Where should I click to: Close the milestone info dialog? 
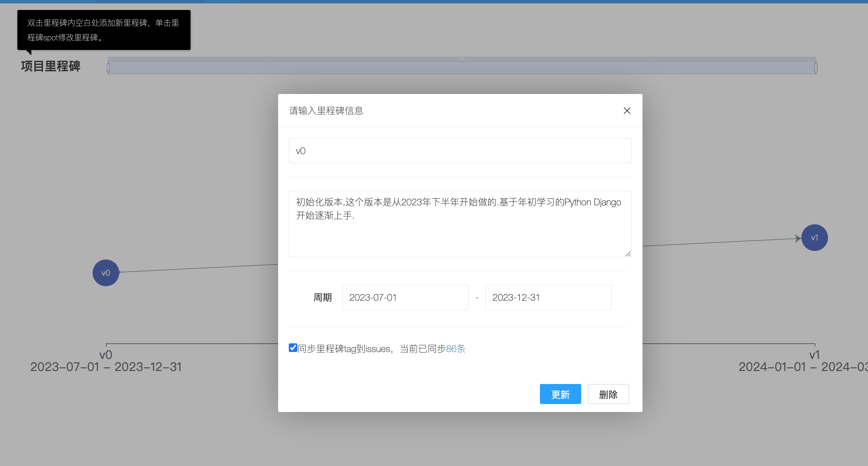click(627, 111)
